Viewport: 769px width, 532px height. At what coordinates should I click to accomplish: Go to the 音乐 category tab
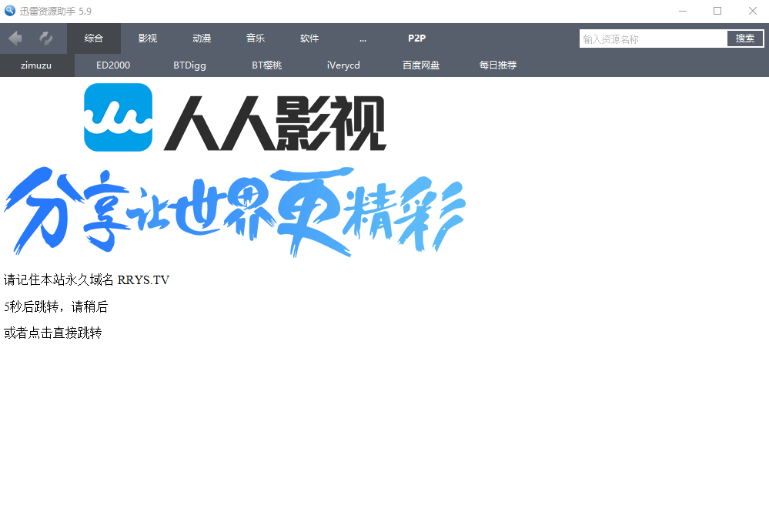click(x=256, y=38)
